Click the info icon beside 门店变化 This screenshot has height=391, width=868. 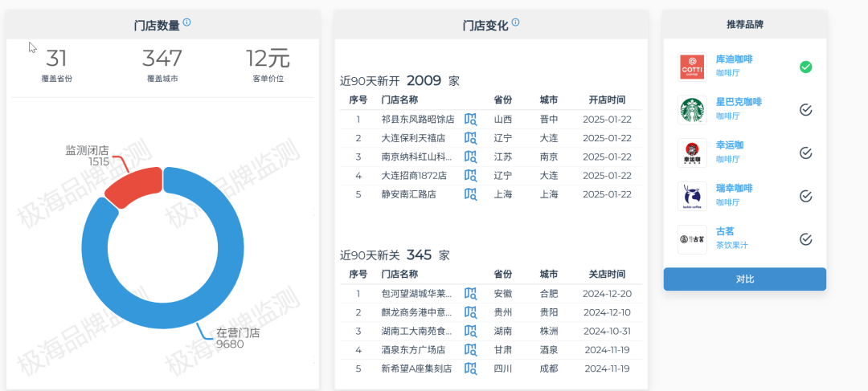pos(516,22)
